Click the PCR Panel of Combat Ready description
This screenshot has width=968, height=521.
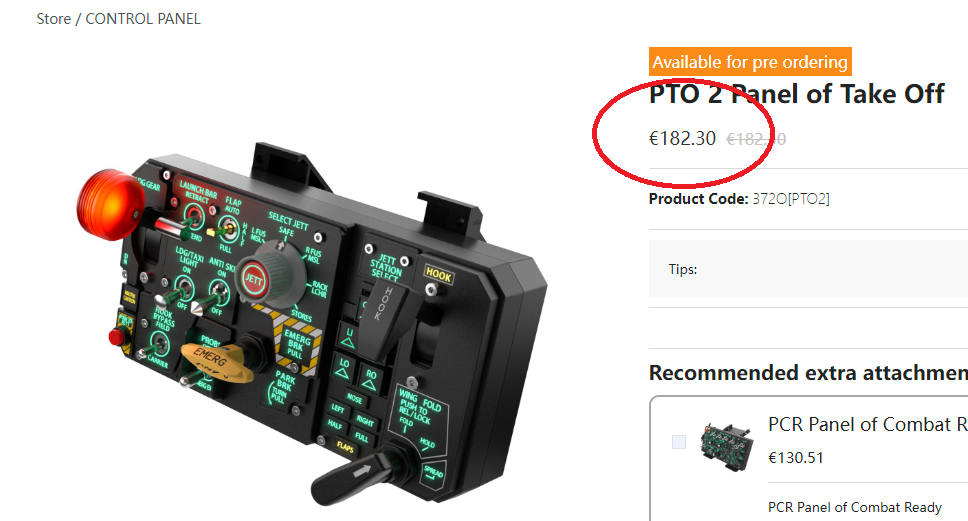click(855, 507)
